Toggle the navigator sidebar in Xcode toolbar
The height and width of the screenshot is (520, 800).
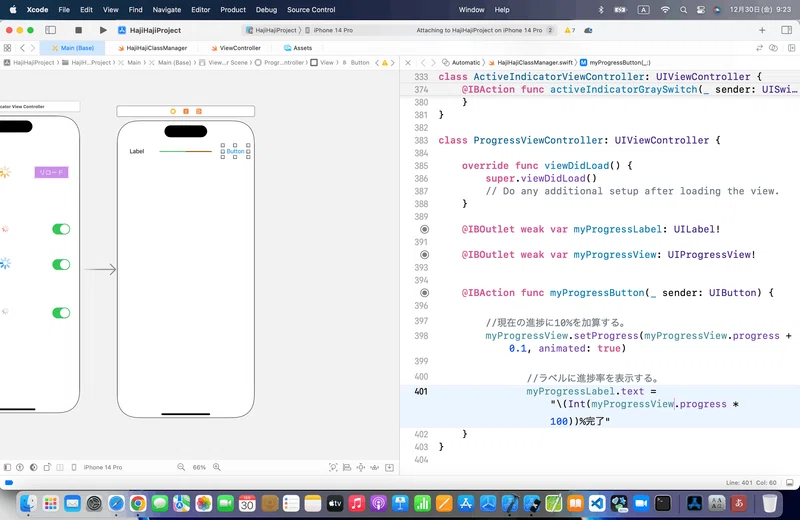click(51, 30)
